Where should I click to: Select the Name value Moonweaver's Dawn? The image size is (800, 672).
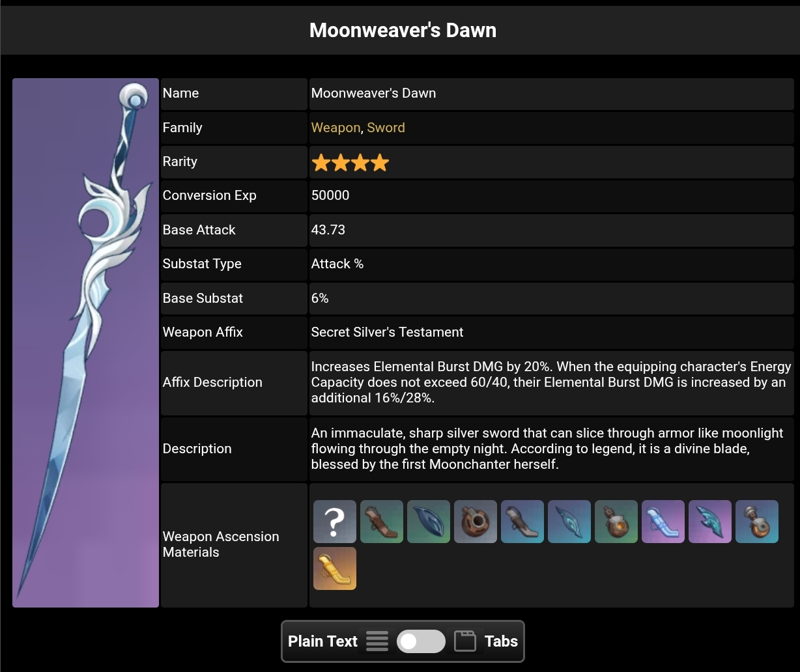373,93
